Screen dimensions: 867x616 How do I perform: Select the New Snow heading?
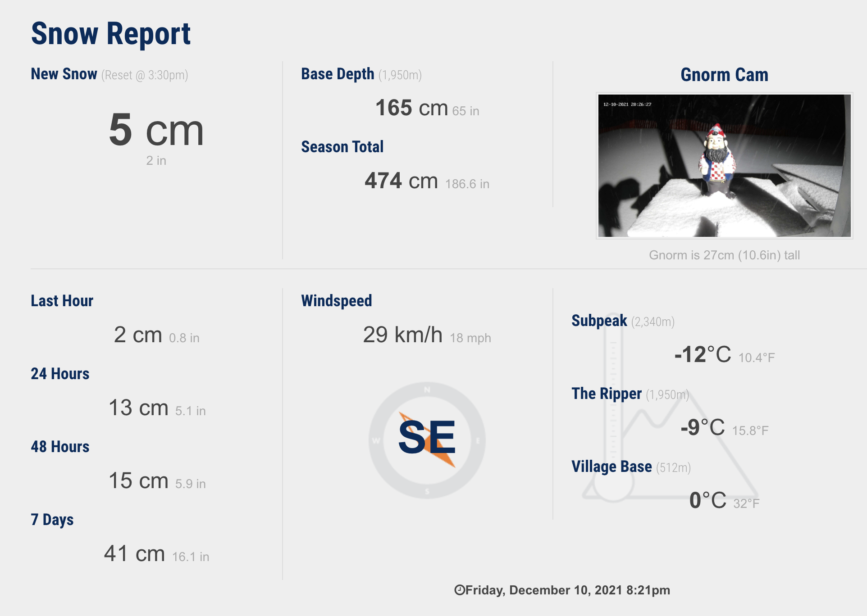[x=64, y=74]
